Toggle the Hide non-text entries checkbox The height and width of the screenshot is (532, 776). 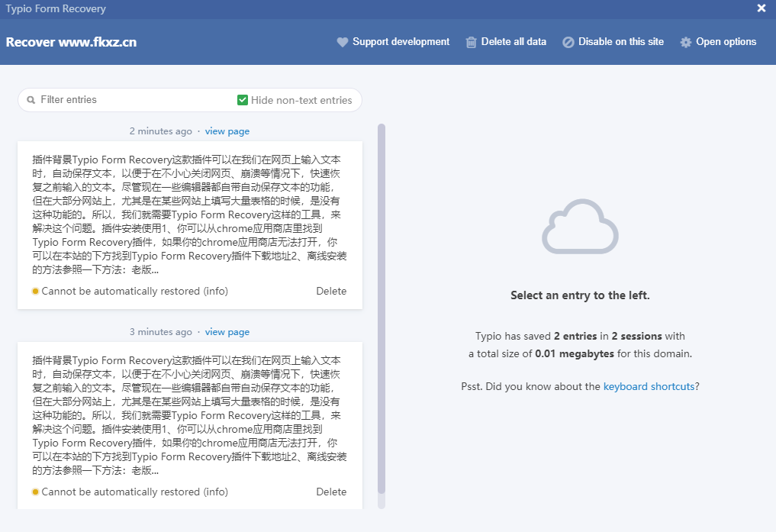coord(243,100)
